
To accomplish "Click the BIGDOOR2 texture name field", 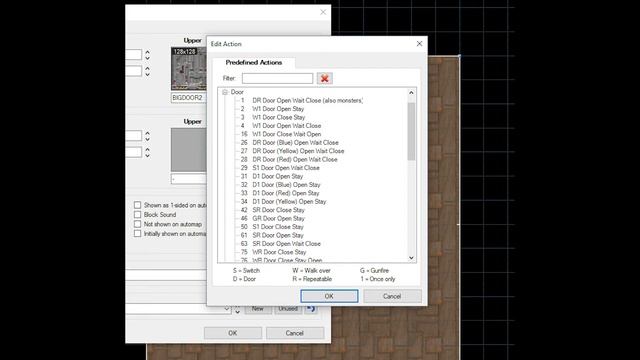I will click(x=189, y=98).
